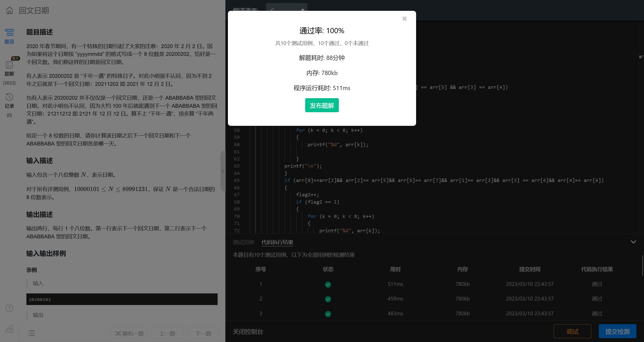Click 关闭控制台 to hide console

click(x=248, y=332)
